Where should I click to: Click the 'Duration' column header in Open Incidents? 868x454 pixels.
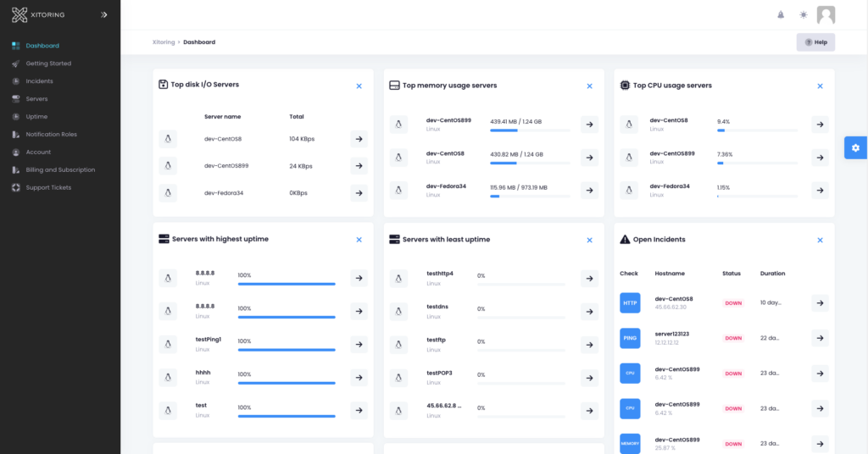pyautogui.click(x=773, y=274)
